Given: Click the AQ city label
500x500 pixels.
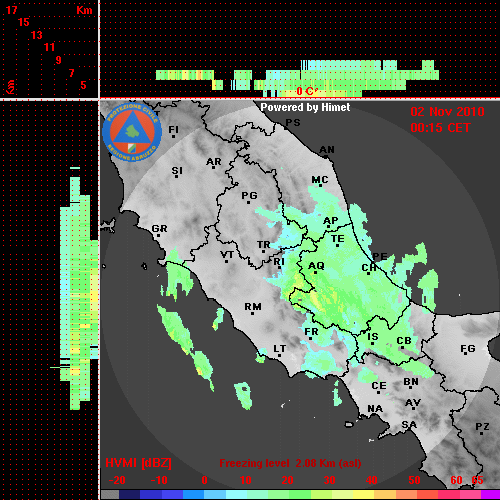Looking at the screenshot, I should tap(316, 266).
